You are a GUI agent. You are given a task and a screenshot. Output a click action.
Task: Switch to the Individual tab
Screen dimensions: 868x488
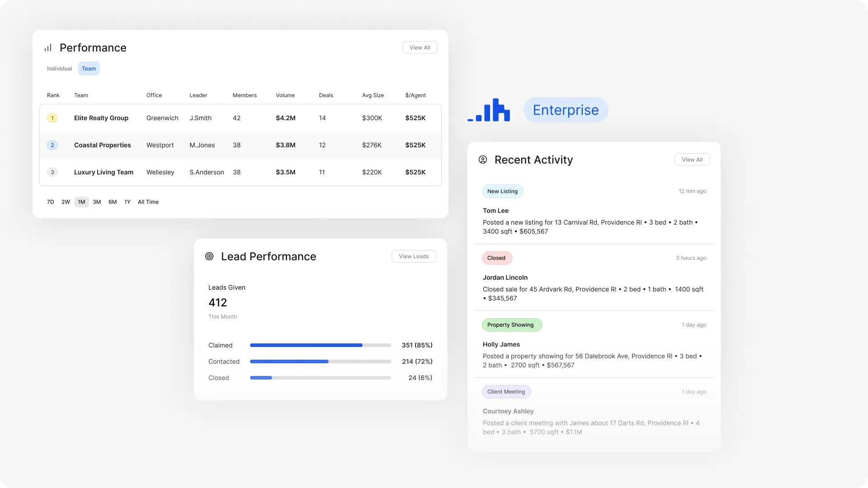[x=59, y=68]
